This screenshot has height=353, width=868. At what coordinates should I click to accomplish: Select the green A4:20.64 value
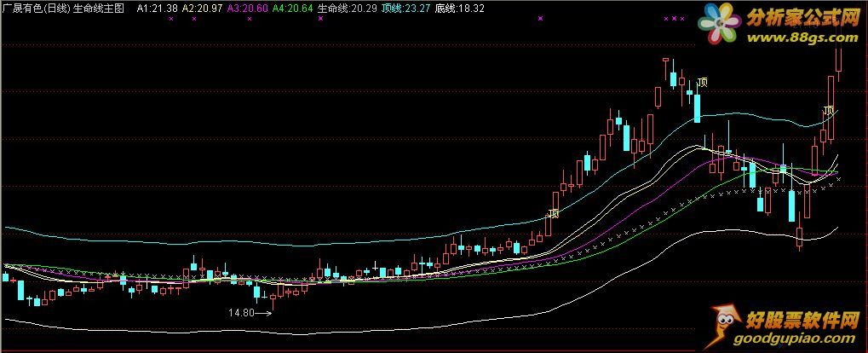[292, 9]
